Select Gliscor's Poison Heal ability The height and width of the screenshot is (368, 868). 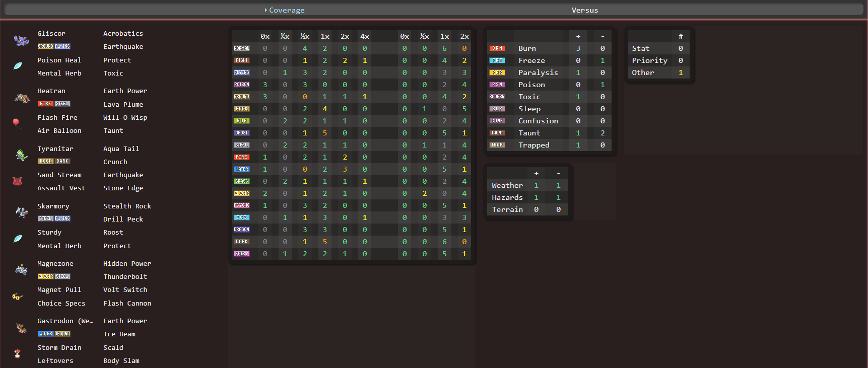click(x=59, y=60)
